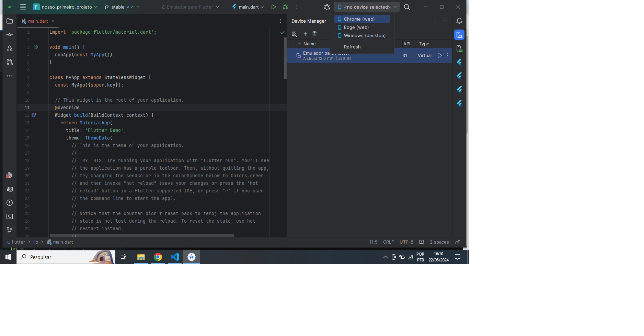
Task: Run main.dart with the green play button
Action: click(274, 7)
